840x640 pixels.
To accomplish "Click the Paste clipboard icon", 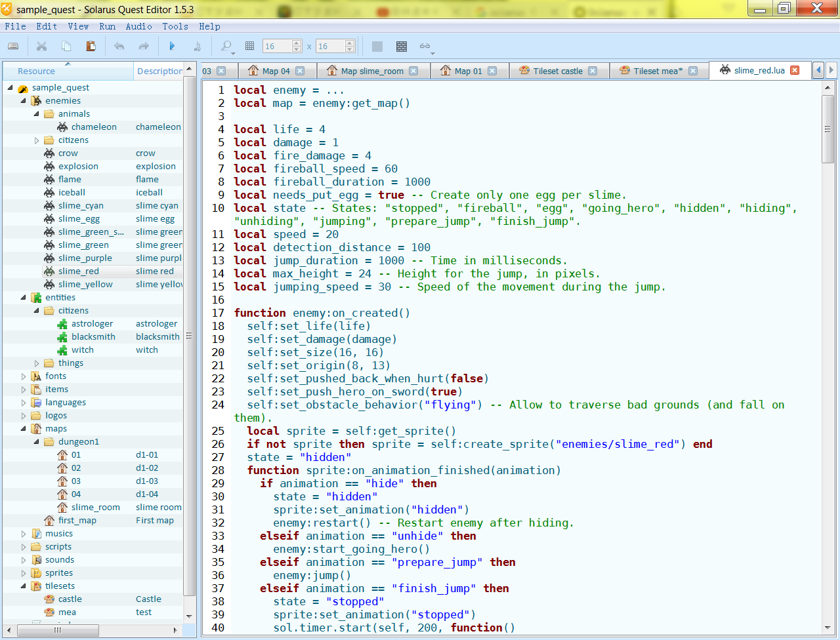I will pos(91,46).
